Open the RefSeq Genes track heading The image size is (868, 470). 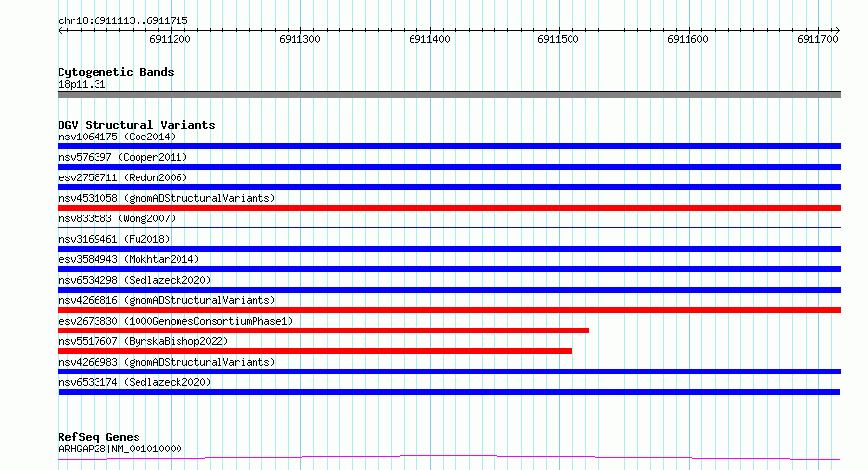coord(99,437)
